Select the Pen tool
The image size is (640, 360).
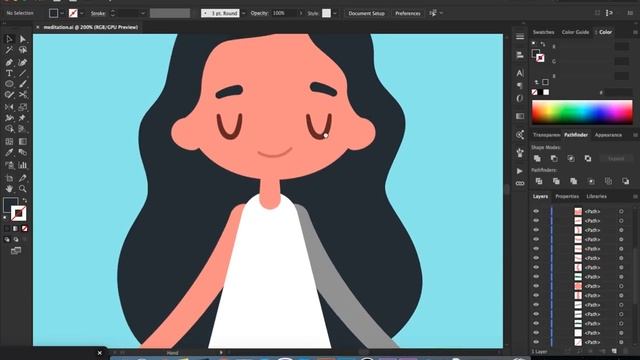(9, 62)
